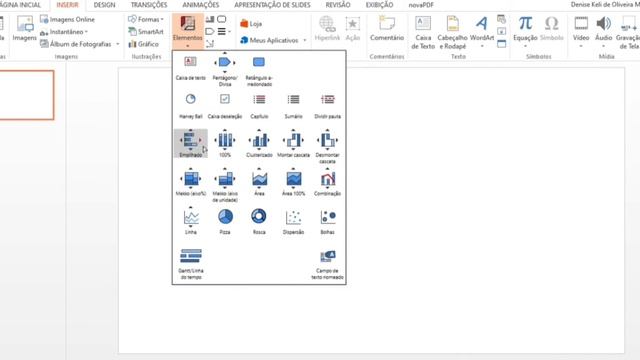Insert the Caixa de texto element
Image resolution: width=640 pixels, height=360 pixels.
191,68
